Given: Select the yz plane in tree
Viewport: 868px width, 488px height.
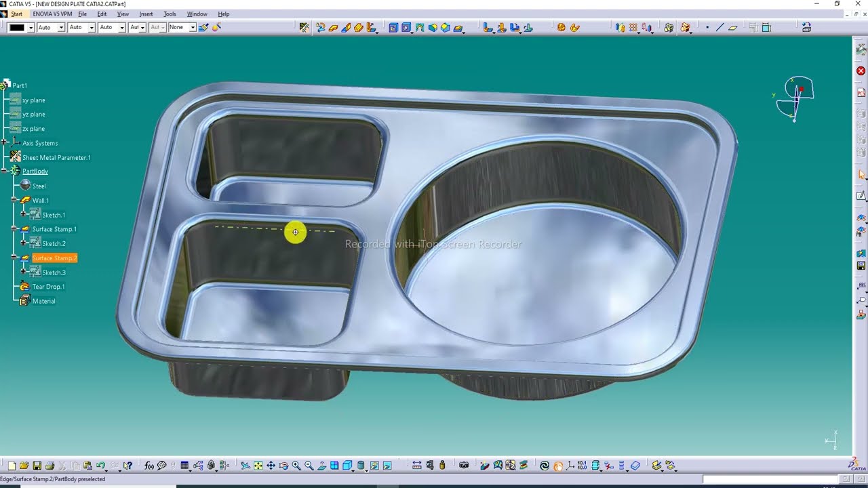Looking at the screenshot, I should (x=33, y=115).
